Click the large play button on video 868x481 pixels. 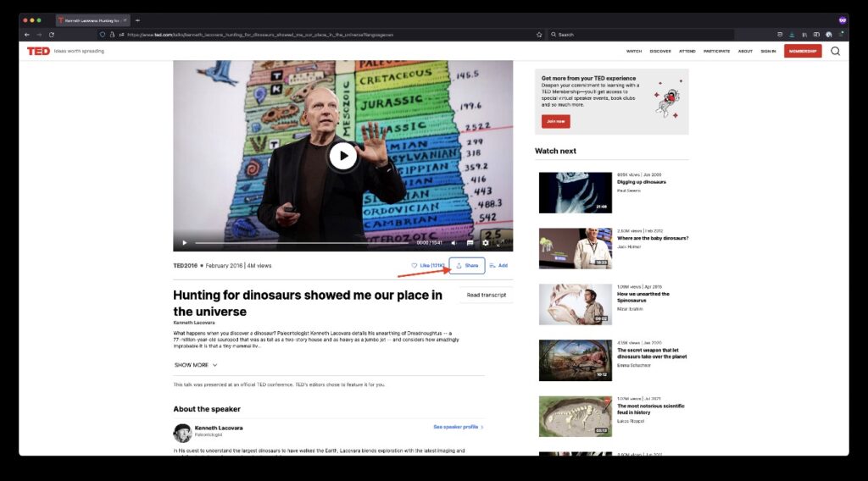(x=343, y=156)
